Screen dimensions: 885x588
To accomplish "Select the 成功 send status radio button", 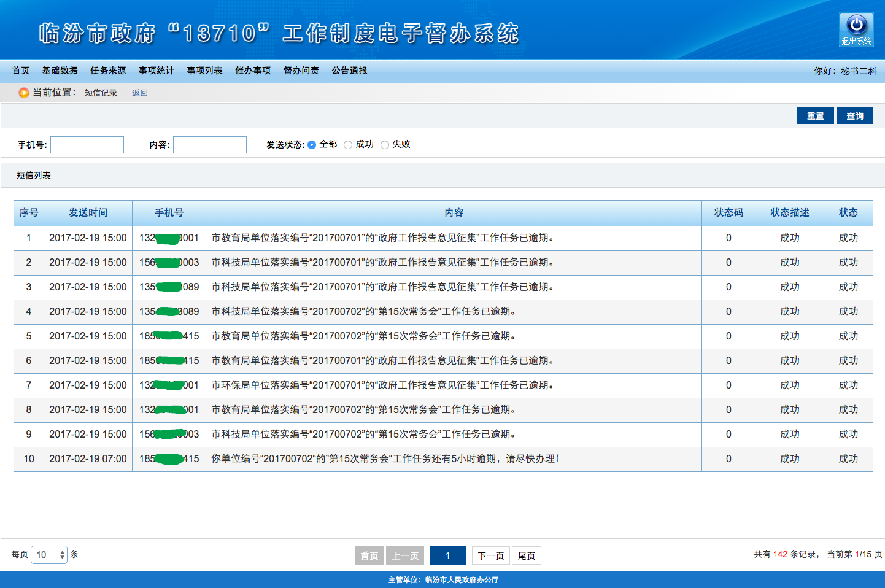I will (348, 145).
